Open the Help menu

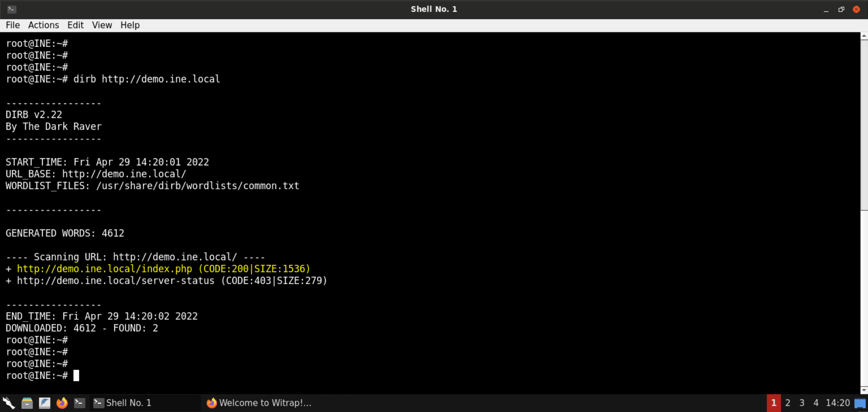(x=130, y=25)
